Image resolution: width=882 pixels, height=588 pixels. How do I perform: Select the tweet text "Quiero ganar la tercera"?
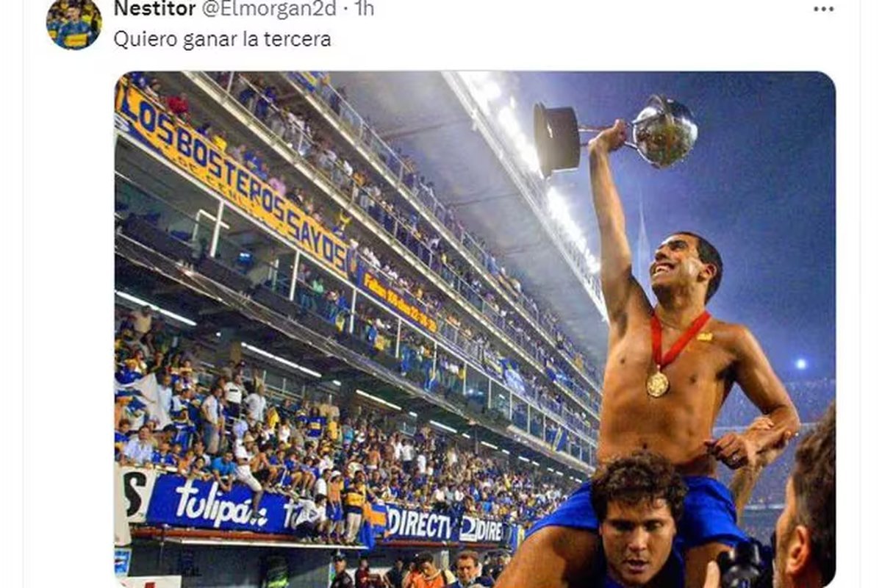pyautogui.click(x=222, y=39)
